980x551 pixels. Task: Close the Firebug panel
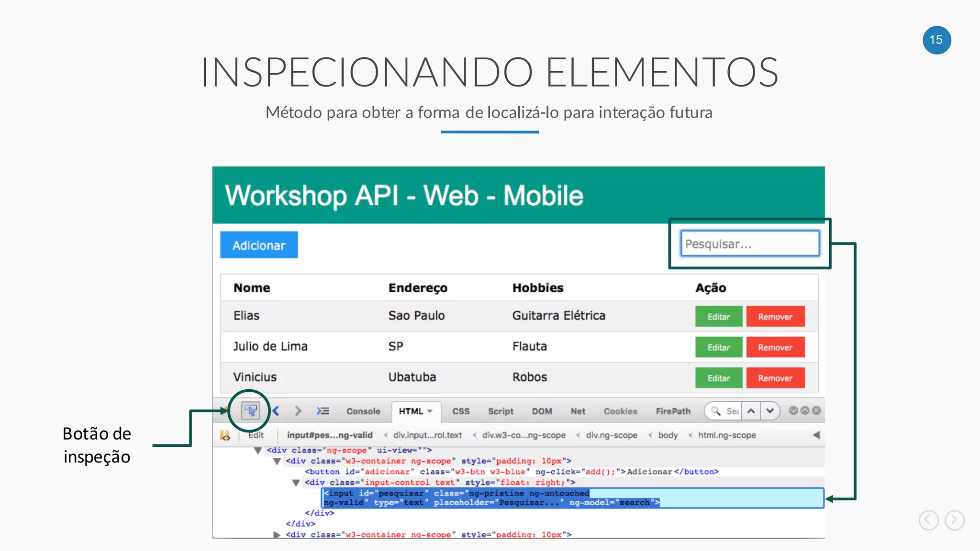pyautogui.click(x=816, y=410)
